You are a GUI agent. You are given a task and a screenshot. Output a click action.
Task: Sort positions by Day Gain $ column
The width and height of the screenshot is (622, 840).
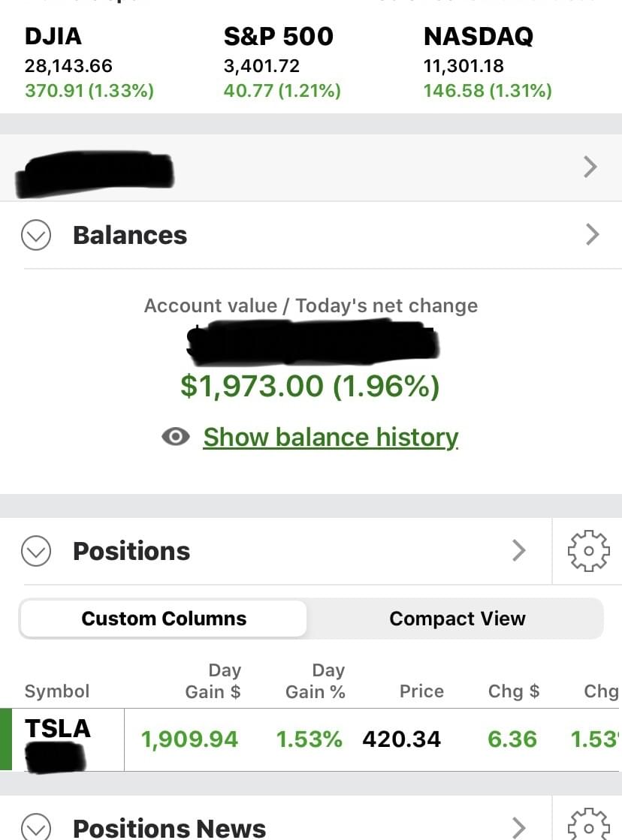tap(213, 681)
